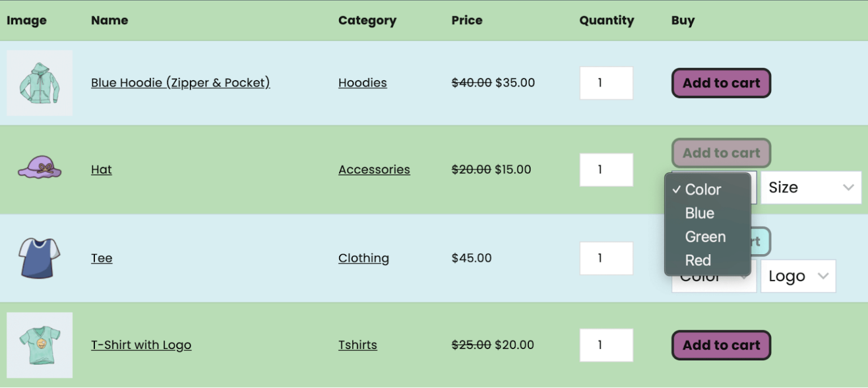This screenshot has width=868, height=388.
Task: Click the Blue Hoodie product image
Action: (x=40, y=82)
